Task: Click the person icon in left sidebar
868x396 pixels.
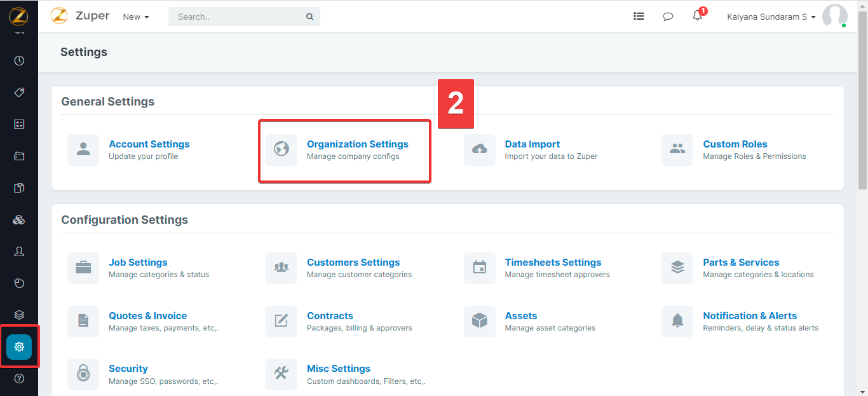Action: [19, 252]
